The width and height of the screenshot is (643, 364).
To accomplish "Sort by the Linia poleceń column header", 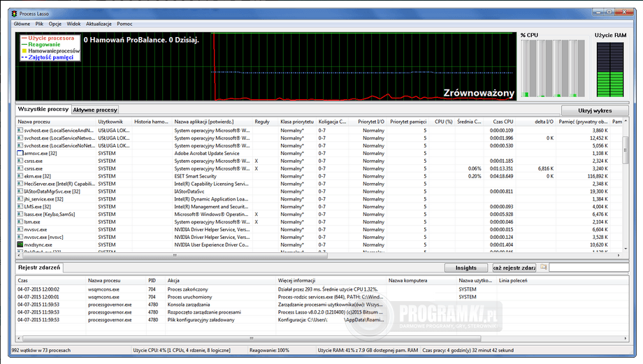I will pyautogui.click(x=563, y=280).
